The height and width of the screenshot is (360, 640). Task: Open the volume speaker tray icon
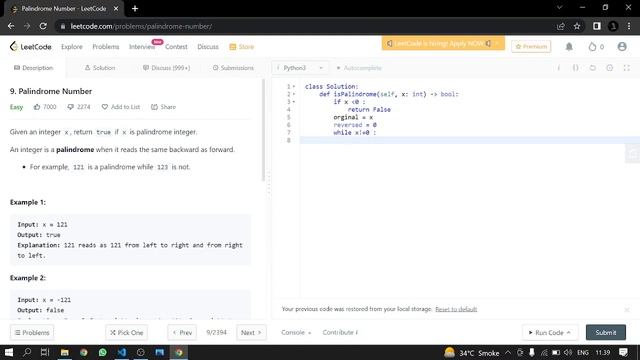(x=568, y=352)
